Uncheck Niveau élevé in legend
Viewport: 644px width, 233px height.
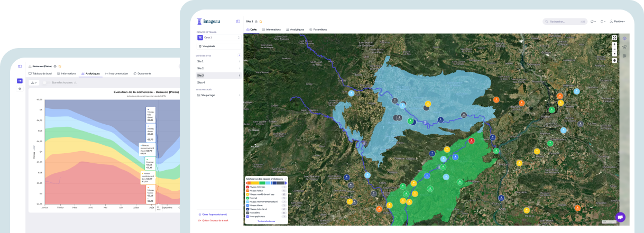[x=247, y=206]
